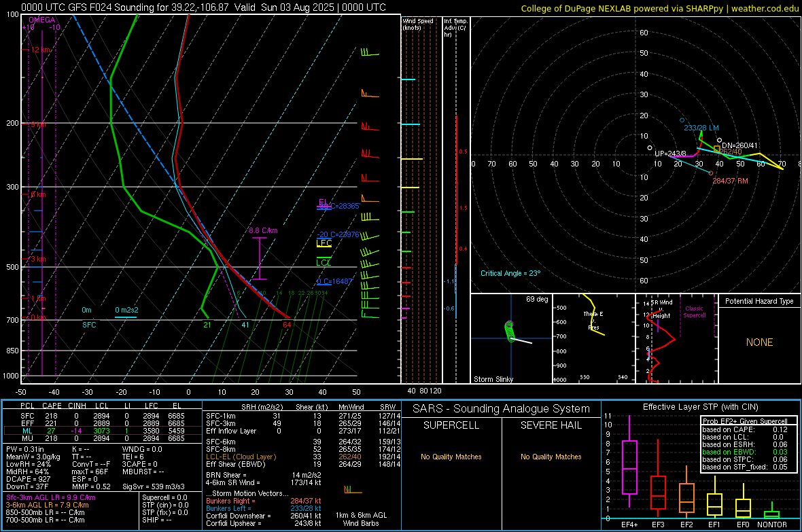Click the Wind Speed (knots) panel header

(418, 24)
